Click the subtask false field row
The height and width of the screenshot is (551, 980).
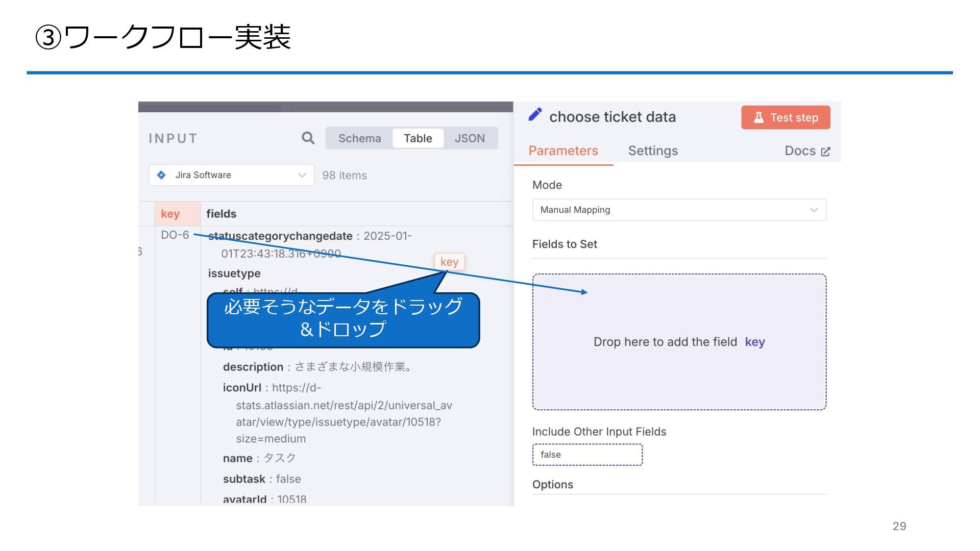click(262, 479)
